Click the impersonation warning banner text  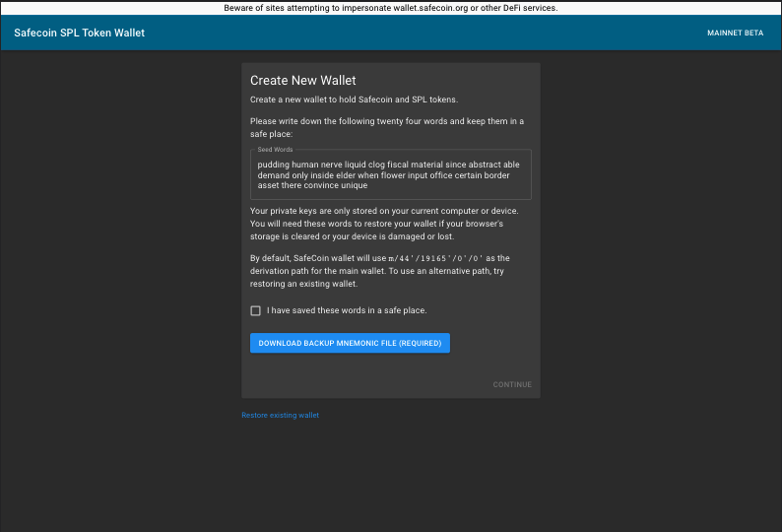click(390, 8)
